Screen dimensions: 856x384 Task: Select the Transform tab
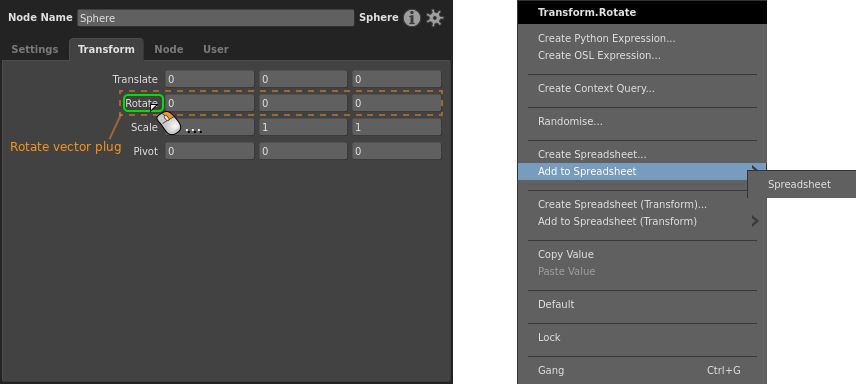coord(106,49)
